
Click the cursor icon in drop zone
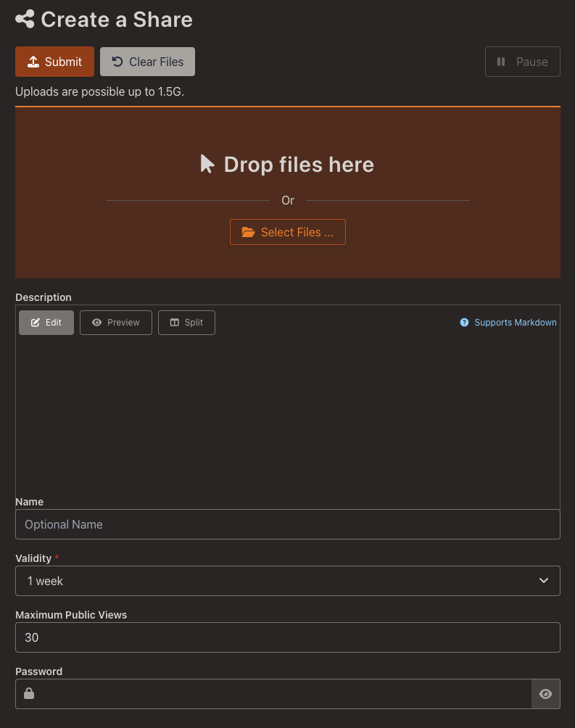coord(207,164)
